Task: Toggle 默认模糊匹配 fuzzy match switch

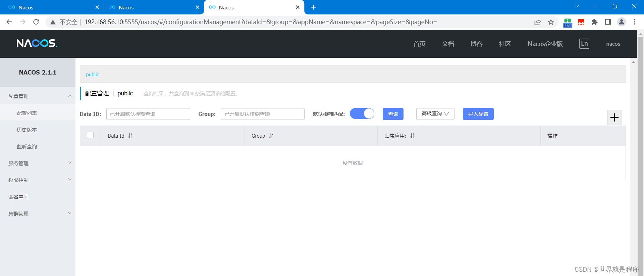Action: point(362,113)
